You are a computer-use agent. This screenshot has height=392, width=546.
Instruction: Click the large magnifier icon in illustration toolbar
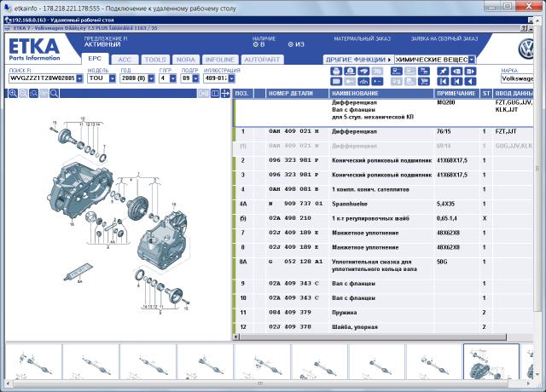pos(54,93)
